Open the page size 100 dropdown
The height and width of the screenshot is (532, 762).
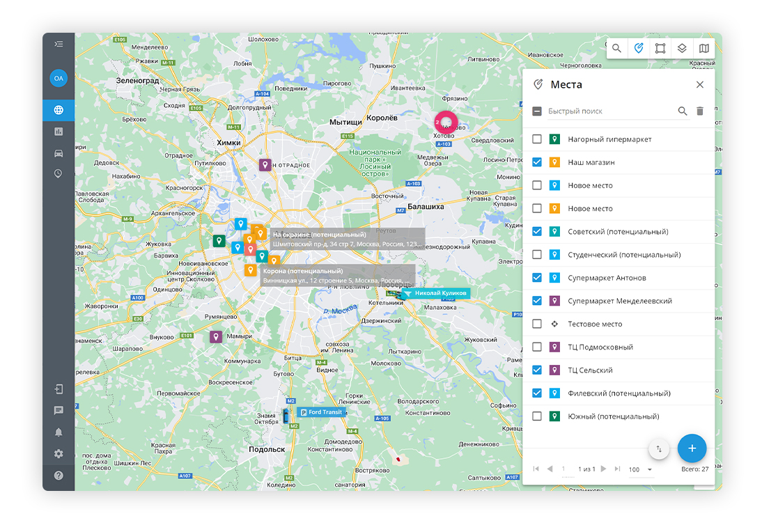point(641,470)
